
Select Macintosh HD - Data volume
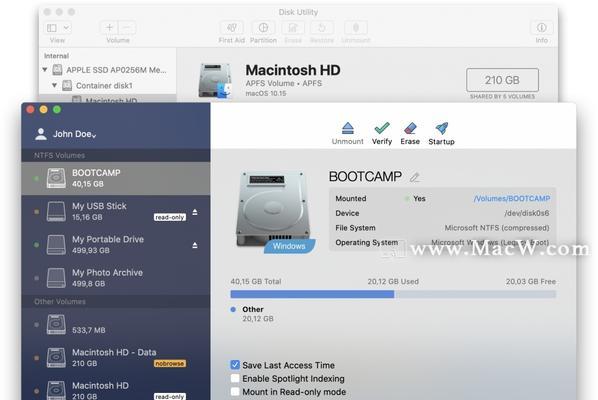click(116, 358)
